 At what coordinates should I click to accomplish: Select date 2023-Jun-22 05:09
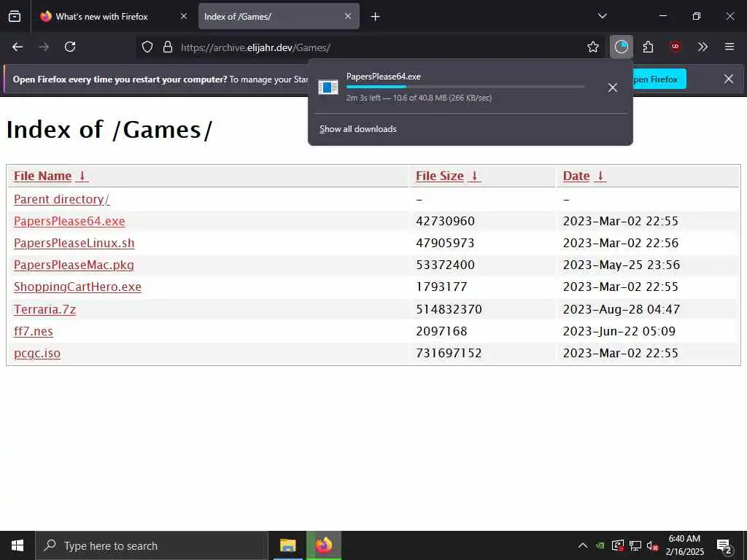619,331
